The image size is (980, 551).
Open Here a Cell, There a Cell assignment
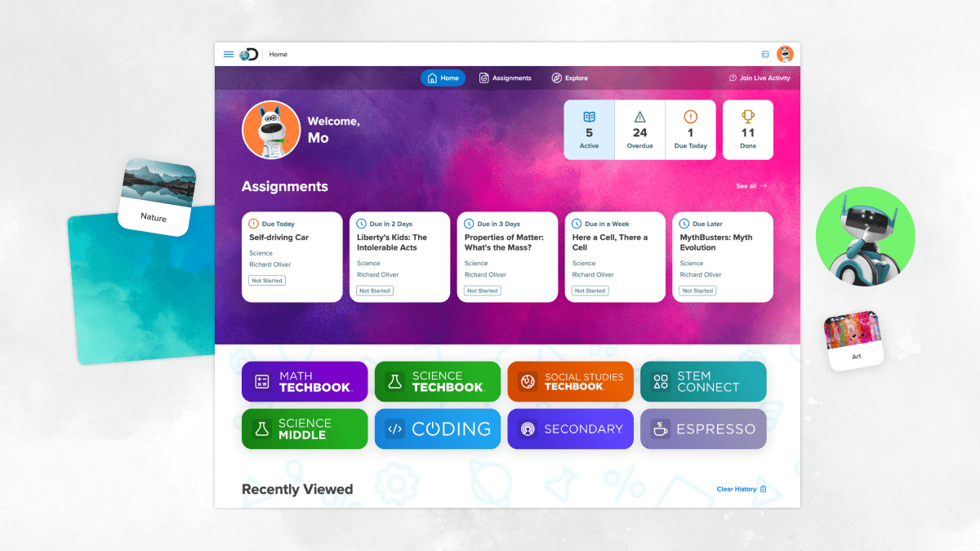click(616, 257)
